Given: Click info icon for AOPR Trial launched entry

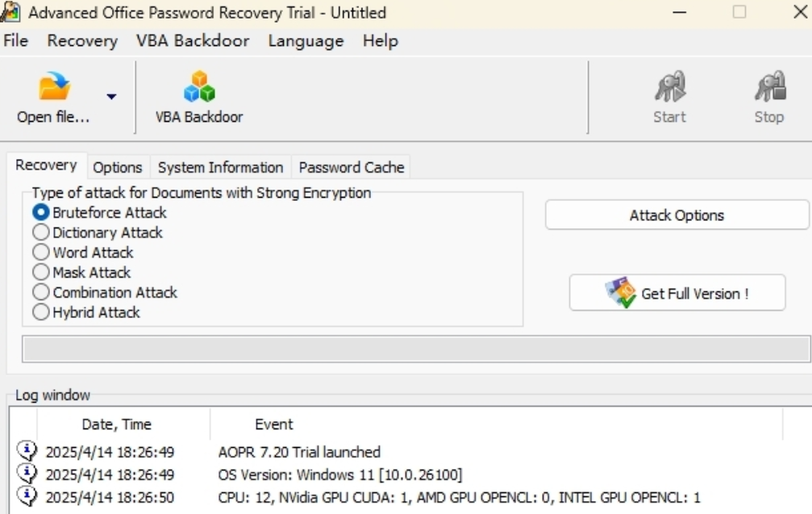Looking at the screenshot, I should point(27,451).
